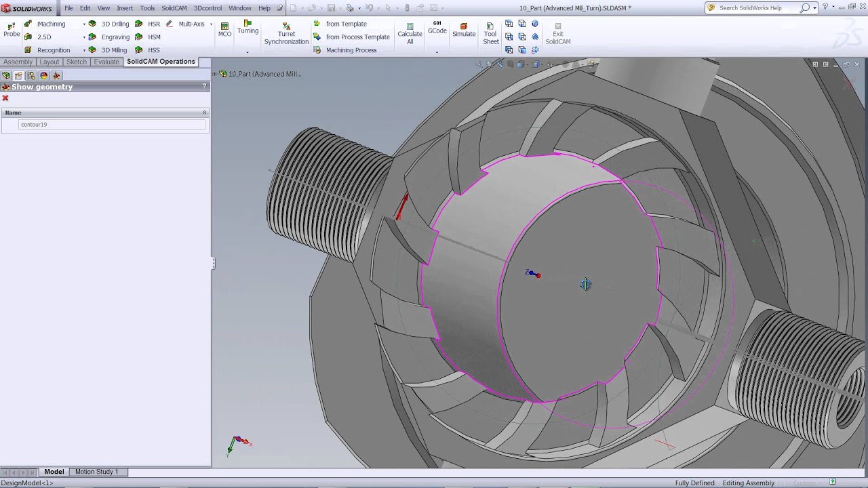Open the Tools menu
Screen dimensions: 868x488
pos(147,8)
